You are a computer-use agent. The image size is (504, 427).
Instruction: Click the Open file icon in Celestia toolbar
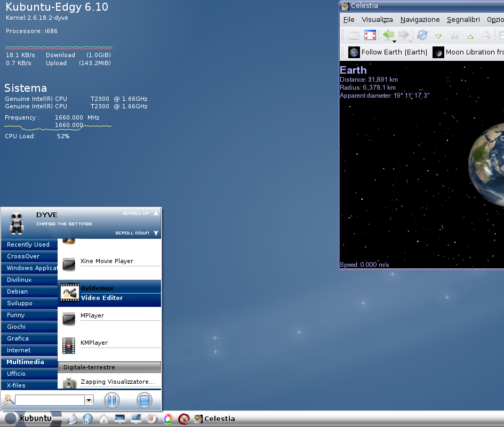tap(354, 35)
